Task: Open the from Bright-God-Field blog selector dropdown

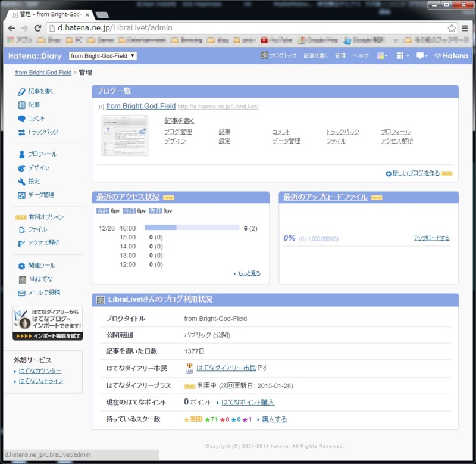Action: point(102,55)
